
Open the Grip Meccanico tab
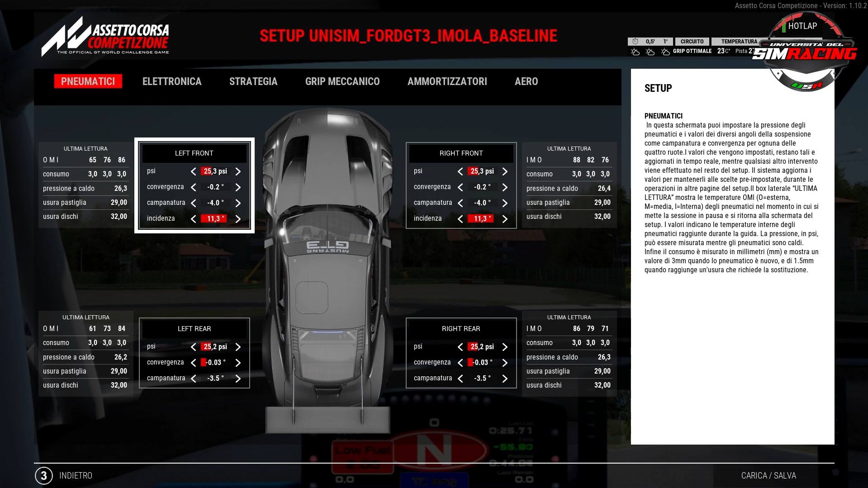[x=342, y=81]
